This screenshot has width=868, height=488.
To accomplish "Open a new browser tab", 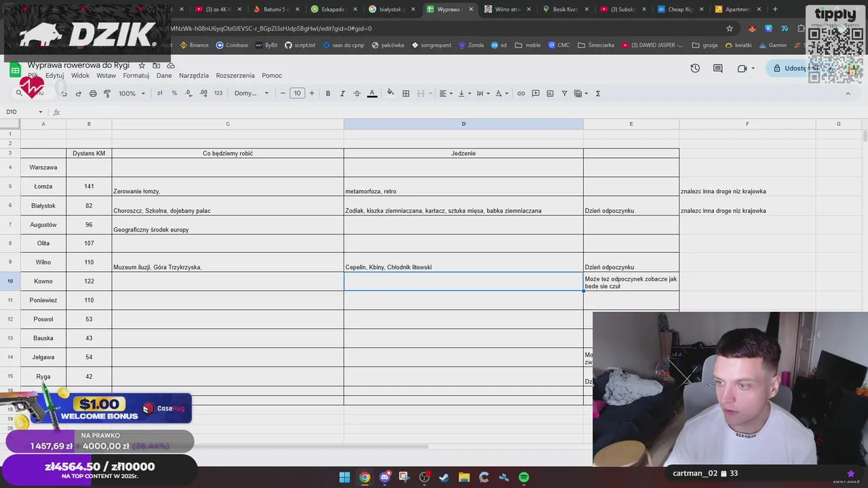I will coord(775,9).
